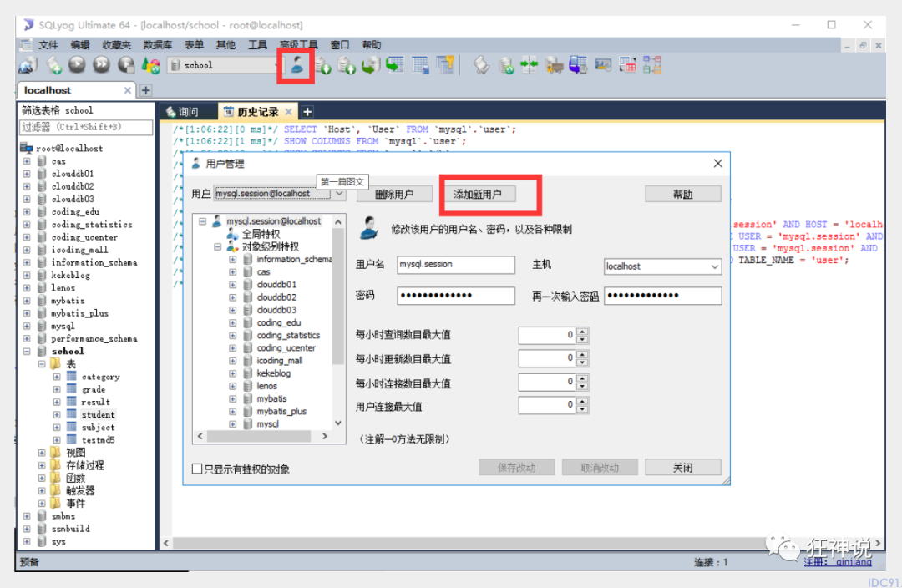Image resolution: width=902 pixels, height=588 pixels.
Task: Decrease max updates per hour value
Action: (582, 362)
